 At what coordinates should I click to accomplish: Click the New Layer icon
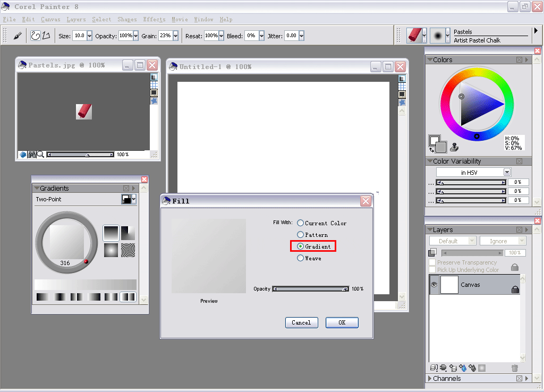(x=453, y=368)
